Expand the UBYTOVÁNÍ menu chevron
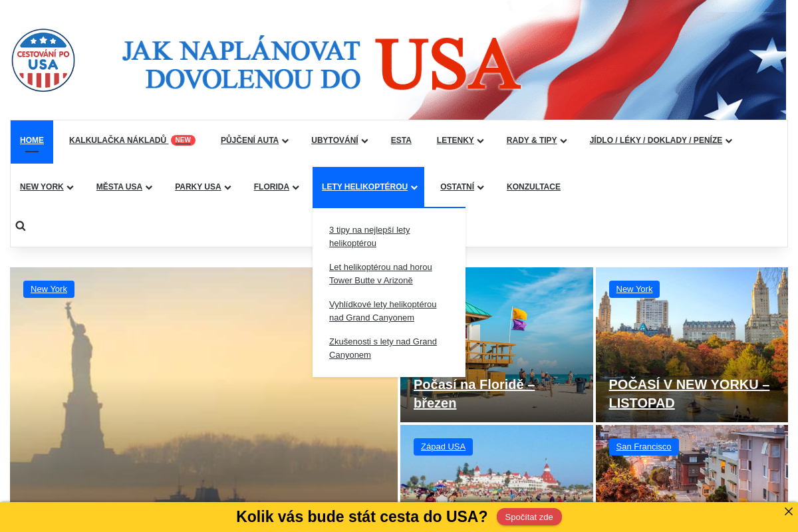The image size is (798, 532). click(364, 141)
